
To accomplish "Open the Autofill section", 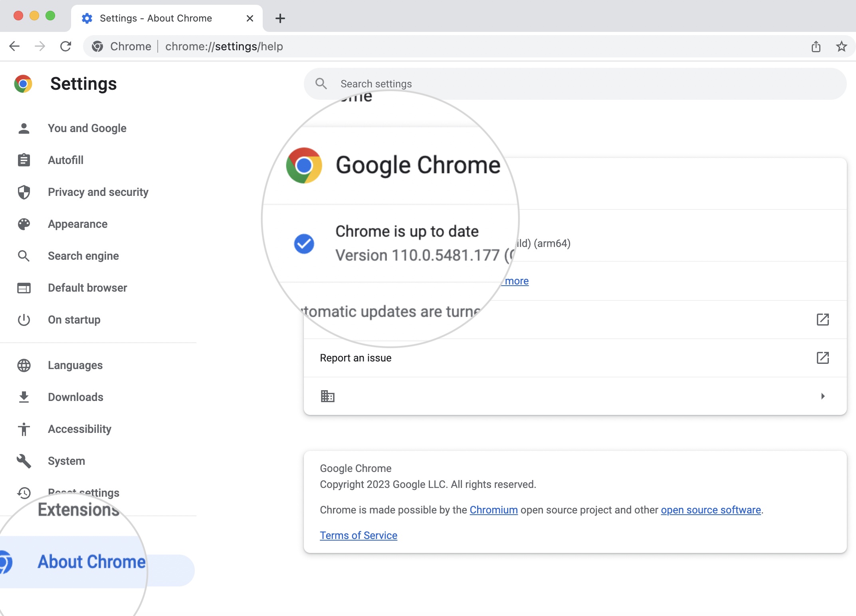I will click(x=65, y=160).
